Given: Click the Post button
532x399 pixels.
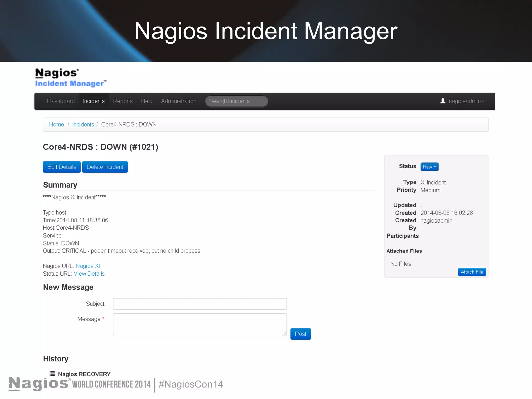Looking at the screenshot, I should tap(301, 334).
